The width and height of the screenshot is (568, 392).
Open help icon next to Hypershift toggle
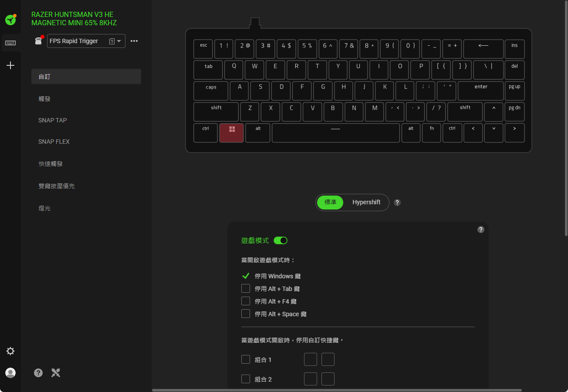click(x=397, y=203)
